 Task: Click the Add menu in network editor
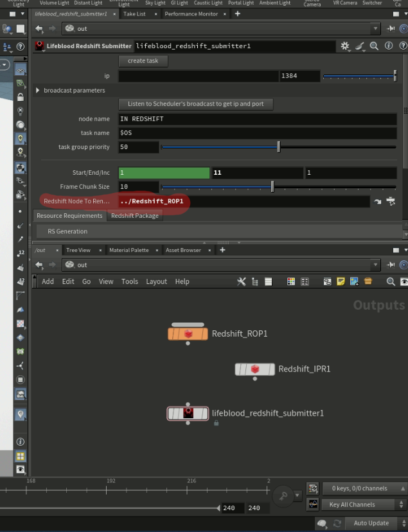click(x=48, y=281)
